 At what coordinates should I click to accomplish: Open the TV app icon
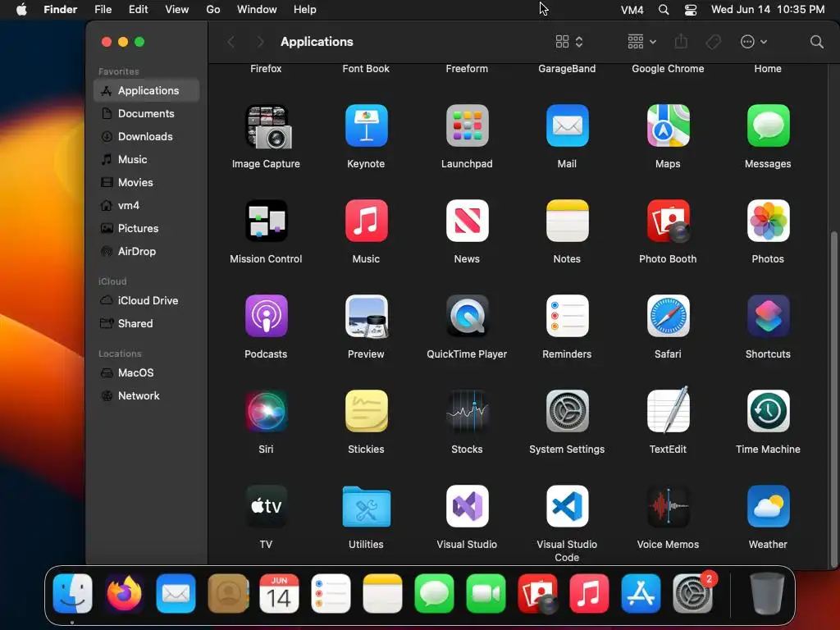point(267,506)
